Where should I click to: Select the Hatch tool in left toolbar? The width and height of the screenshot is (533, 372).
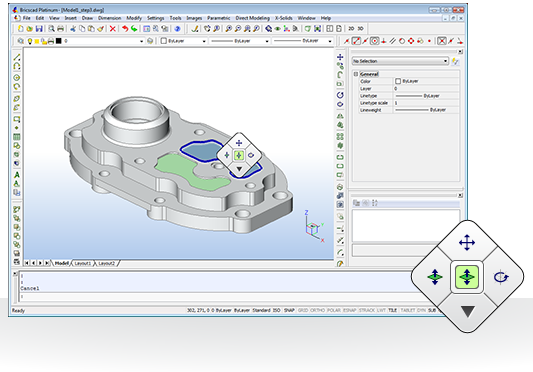pos(17,137)
